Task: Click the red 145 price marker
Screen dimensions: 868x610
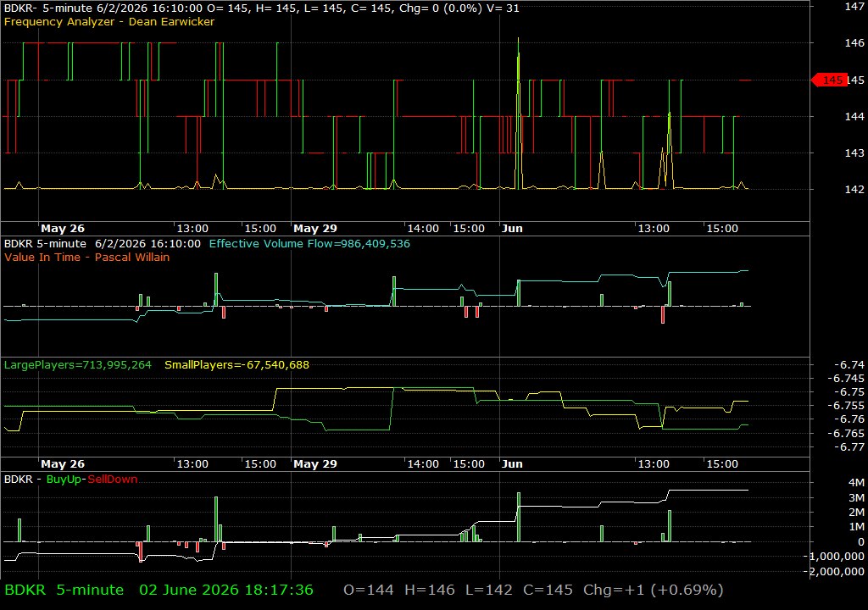Action: point(829,80)
